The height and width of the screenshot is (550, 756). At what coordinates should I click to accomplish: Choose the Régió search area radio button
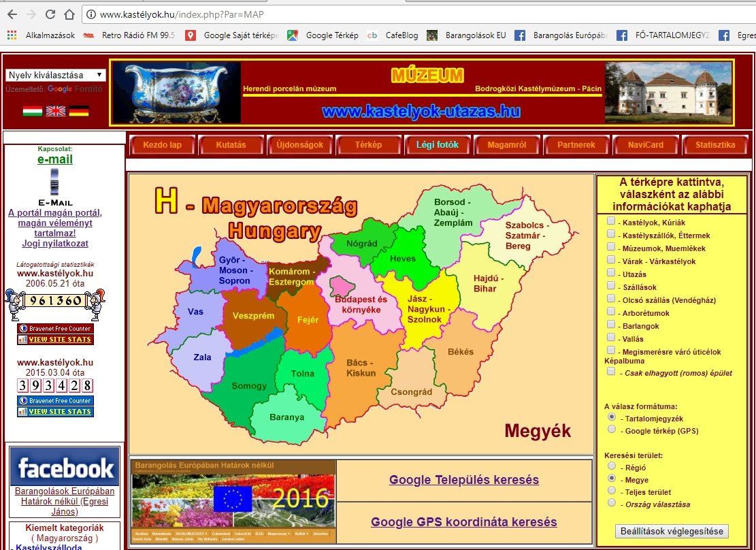tap(612, 466)
